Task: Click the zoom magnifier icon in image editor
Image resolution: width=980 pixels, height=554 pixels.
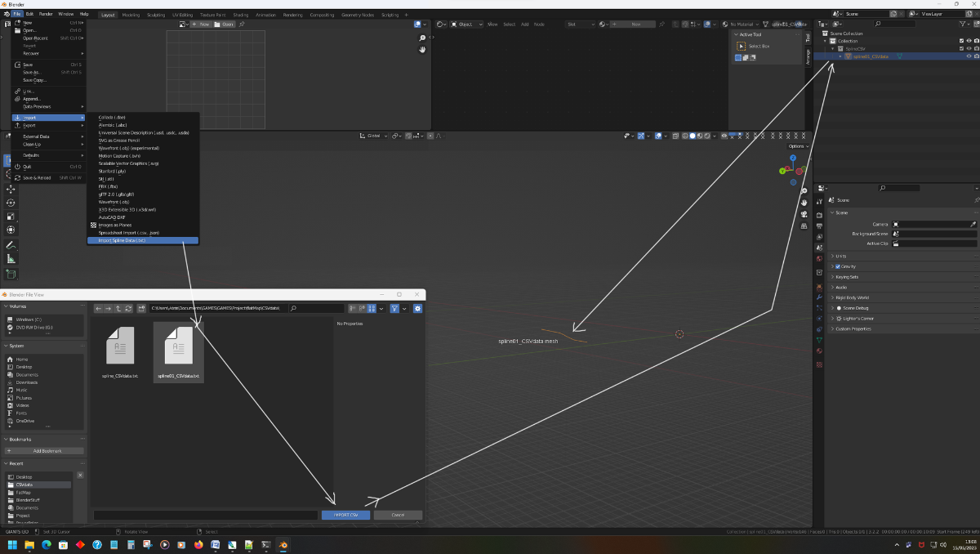Action: point(422,38)
